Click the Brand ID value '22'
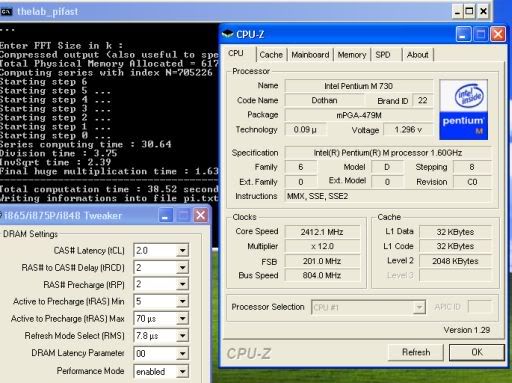Screen dimensions: 512x383 (x=422, y=100)
